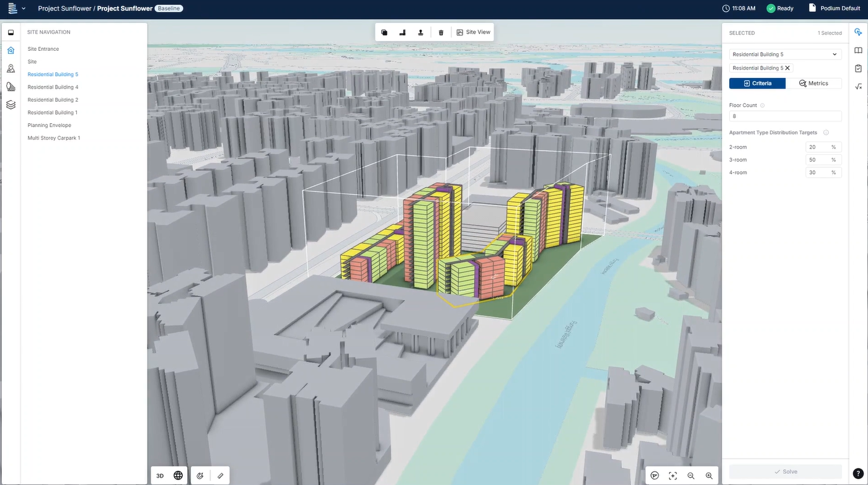Switch to the Metrics tab
This screenshot has width=868, height=485.
tap(813, 83)
